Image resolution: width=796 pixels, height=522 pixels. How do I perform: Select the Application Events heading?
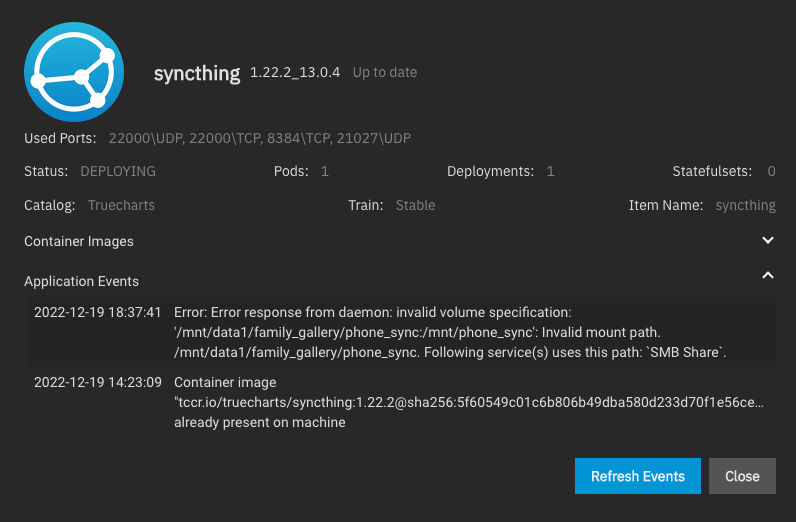[81, 281]
